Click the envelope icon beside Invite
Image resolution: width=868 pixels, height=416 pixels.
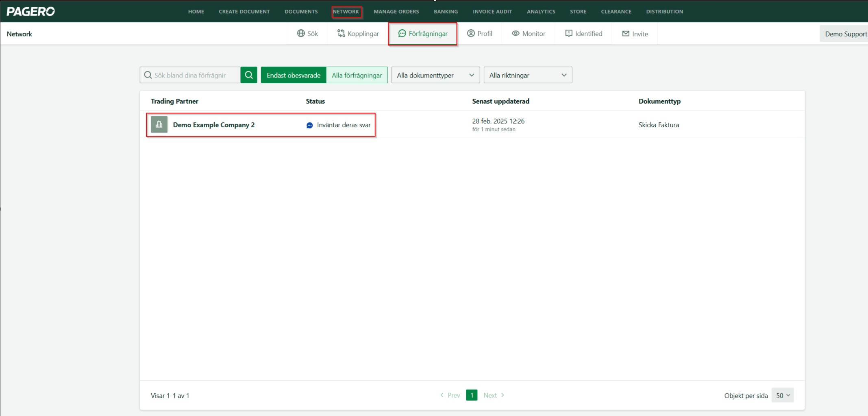pos(626,34)
